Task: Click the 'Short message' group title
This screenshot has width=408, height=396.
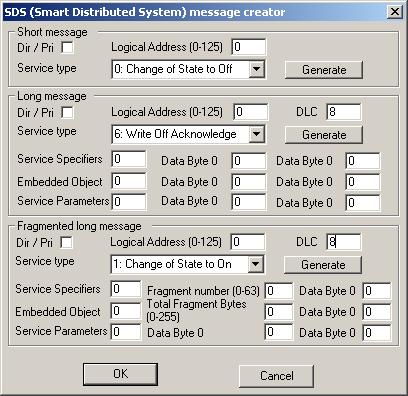Action: click(52, 32)
